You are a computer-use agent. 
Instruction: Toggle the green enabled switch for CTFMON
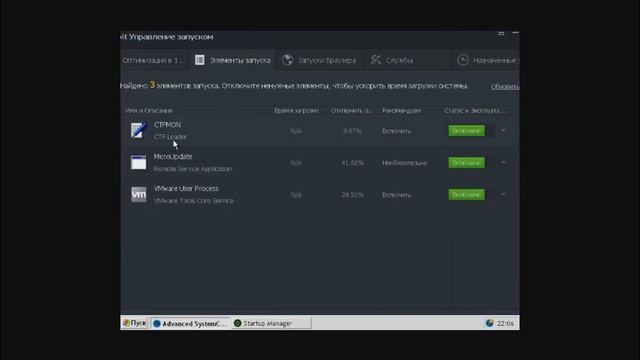(467, 131)
